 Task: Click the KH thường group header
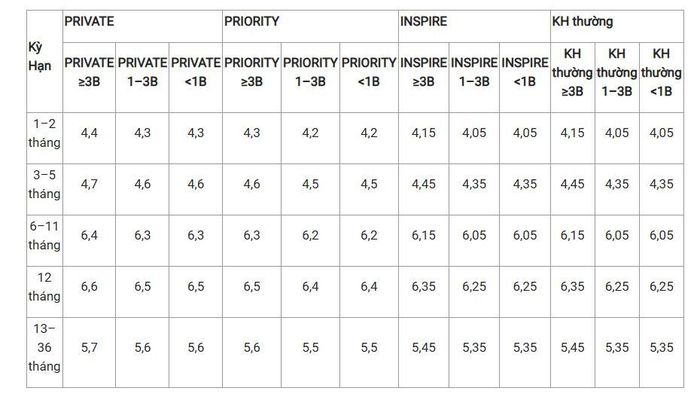[x=617, y=26]
